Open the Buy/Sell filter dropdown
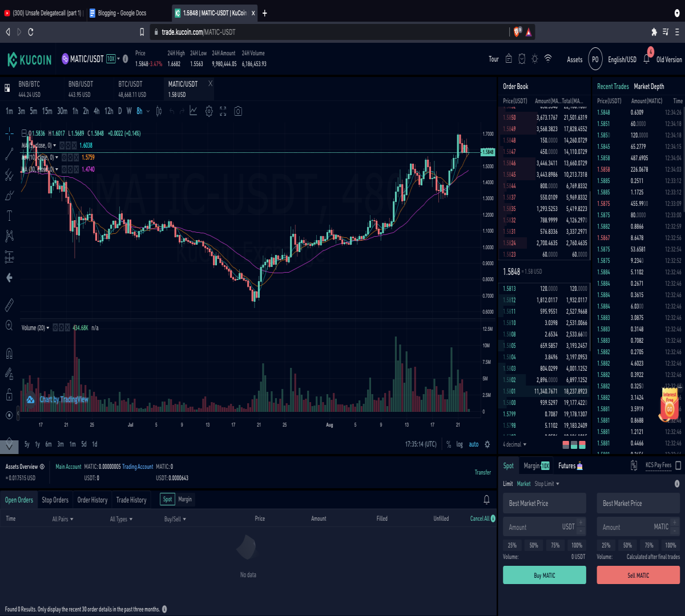Viewport: 685px width, 616px height. coord(175,519)
